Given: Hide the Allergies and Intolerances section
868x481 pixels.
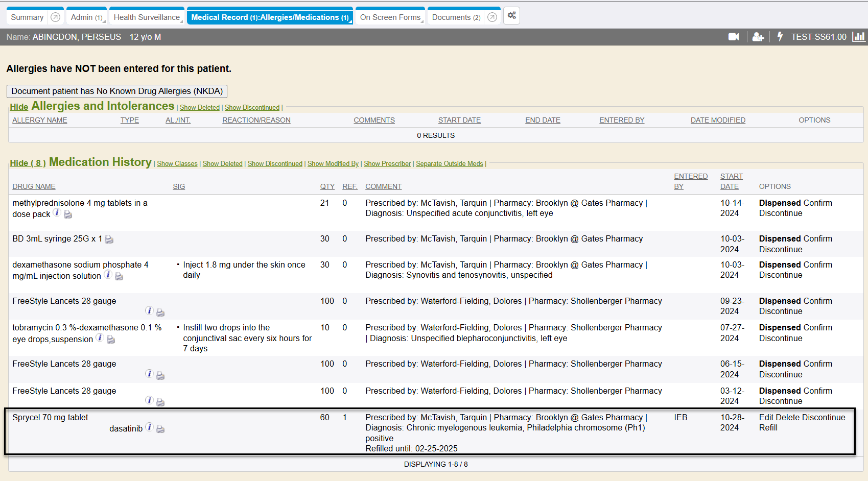Looking at the screenshot, I should (x=19, y=107).
